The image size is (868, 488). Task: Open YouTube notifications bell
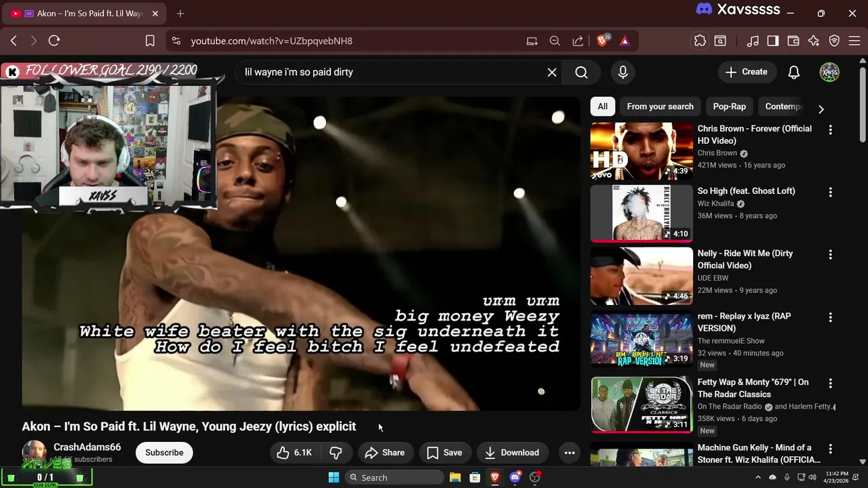click(x=794, y=72)
